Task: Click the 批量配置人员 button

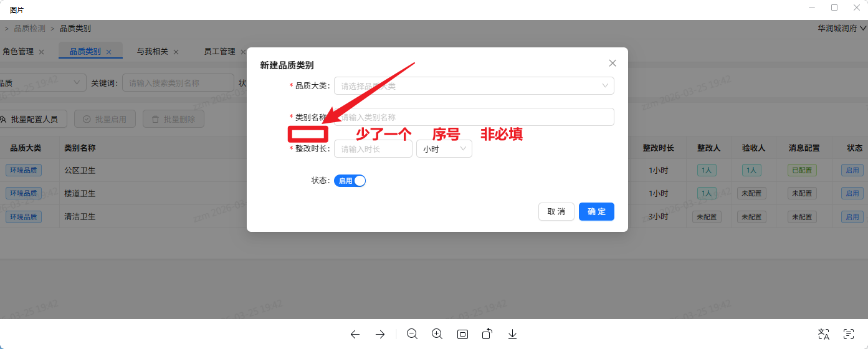Action: (32, 119)
